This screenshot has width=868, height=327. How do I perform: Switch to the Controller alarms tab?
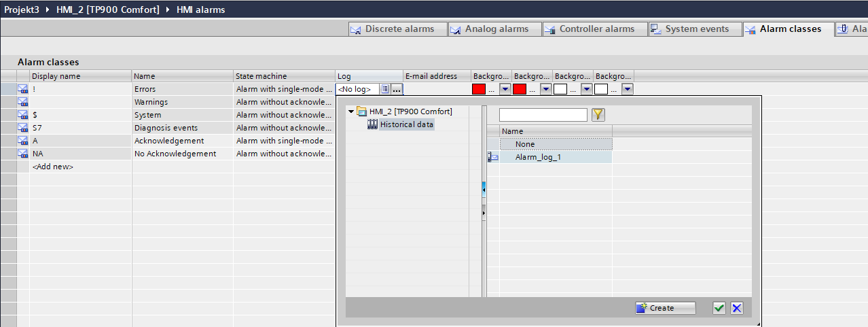[594, 29]
